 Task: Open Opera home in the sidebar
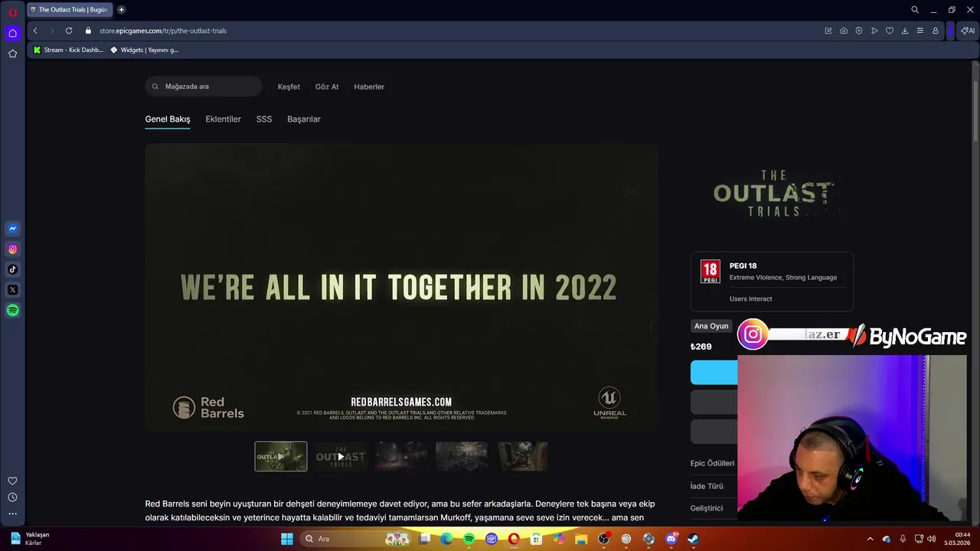click(x=12, y=33)
